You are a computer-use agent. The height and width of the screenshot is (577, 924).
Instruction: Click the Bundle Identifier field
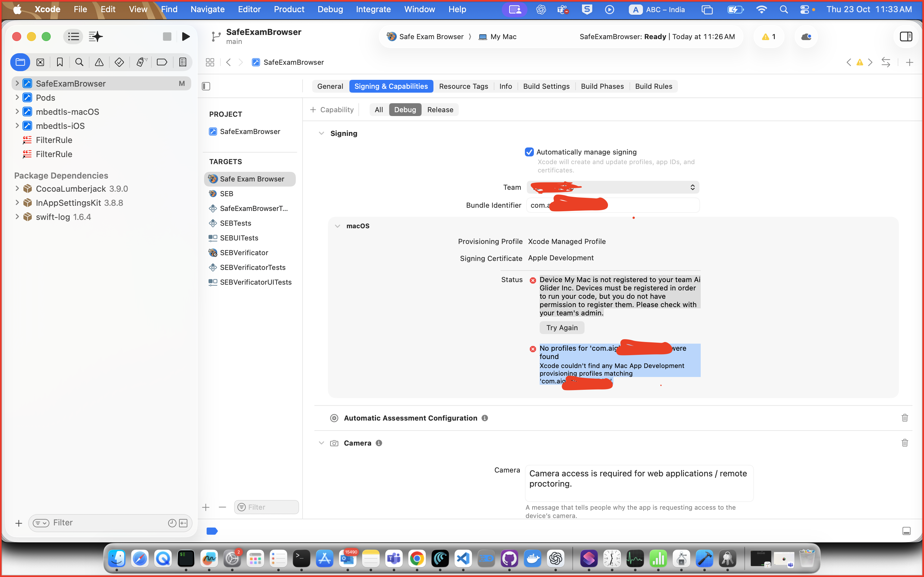649,205
